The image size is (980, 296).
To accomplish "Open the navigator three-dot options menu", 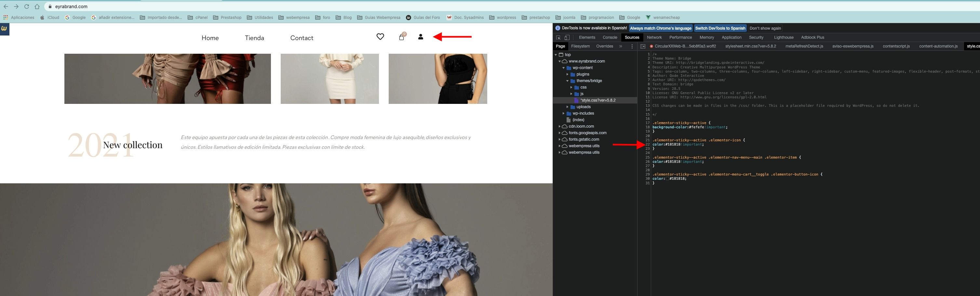I will 632,47.
